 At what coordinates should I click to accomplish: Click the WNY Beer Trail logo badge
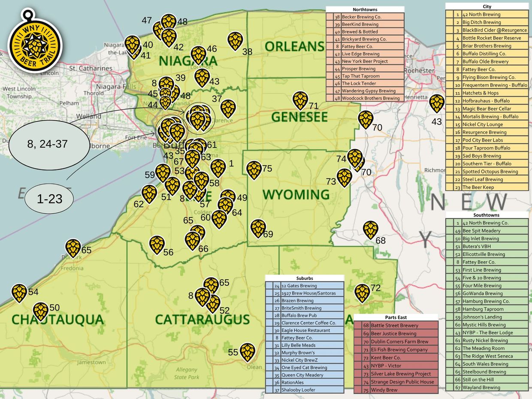(35, 41)
